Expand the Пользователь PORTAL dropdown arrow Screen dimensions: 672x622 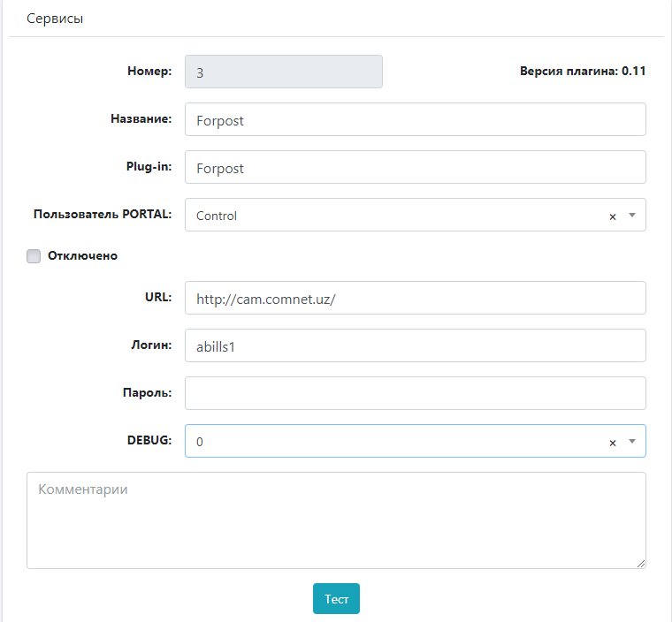coord(631,216)
